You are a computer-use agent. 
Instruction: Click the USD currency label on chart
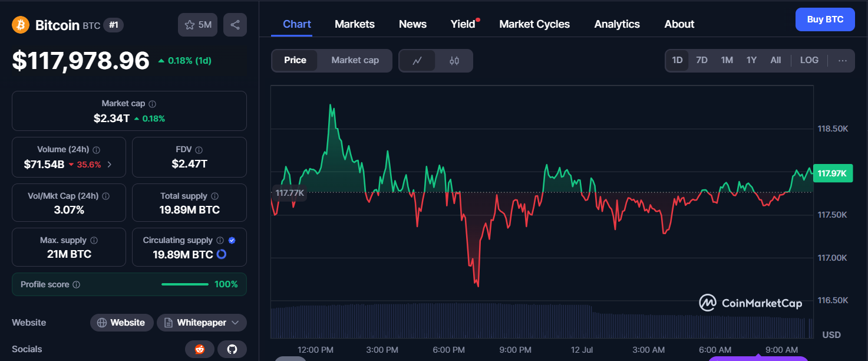click(831, 334)
